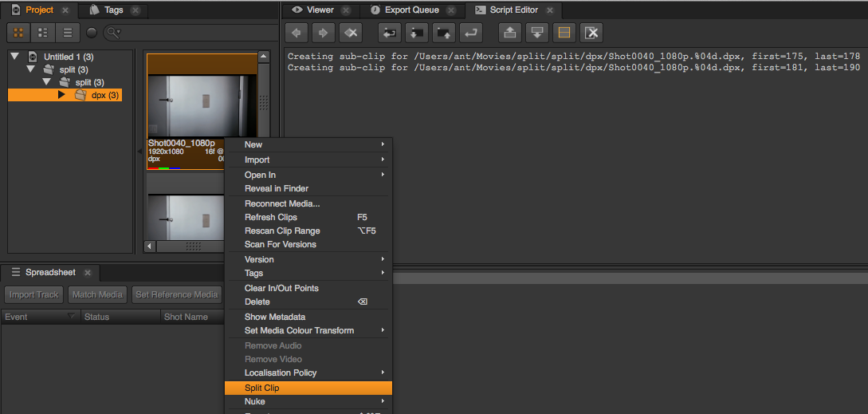The height and width of the screenshot is (414, 868).
Task: Click the Previous Script arrow button
Action: point(297,33)
